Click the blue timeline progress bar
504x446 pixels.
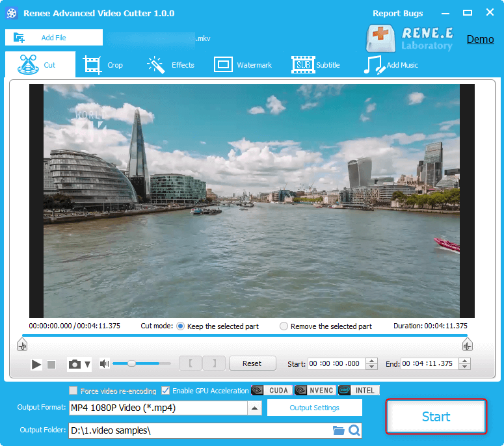[x=245, y=335]
